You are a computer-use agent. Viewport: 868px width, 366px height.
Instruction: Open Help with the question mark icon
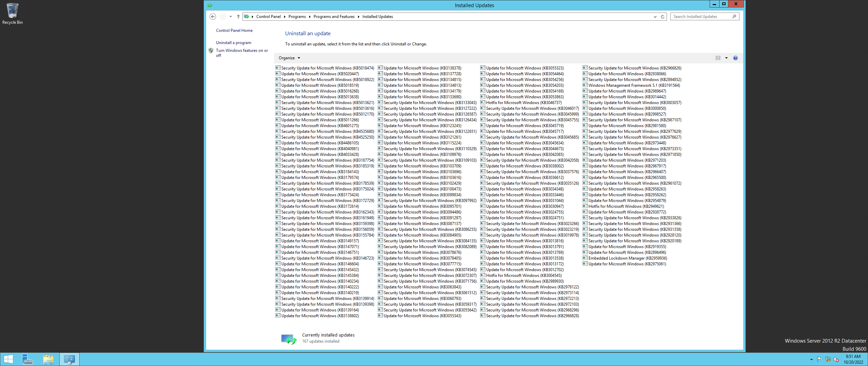pos(735,58)
